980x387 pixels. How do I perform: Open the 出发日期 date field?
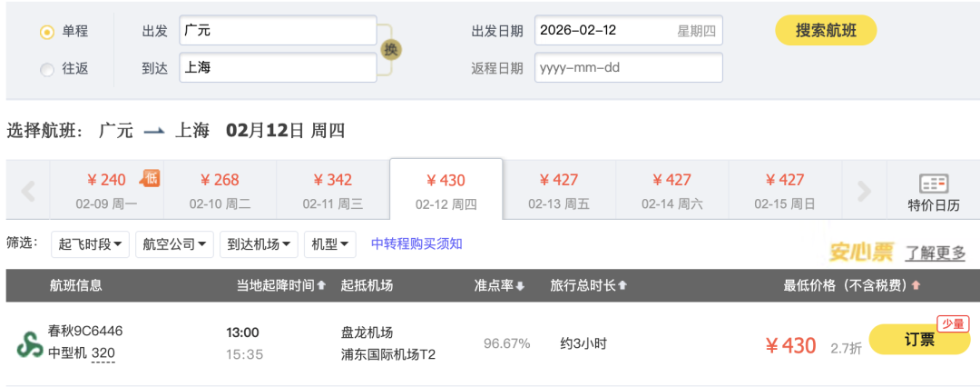(628, 30)
